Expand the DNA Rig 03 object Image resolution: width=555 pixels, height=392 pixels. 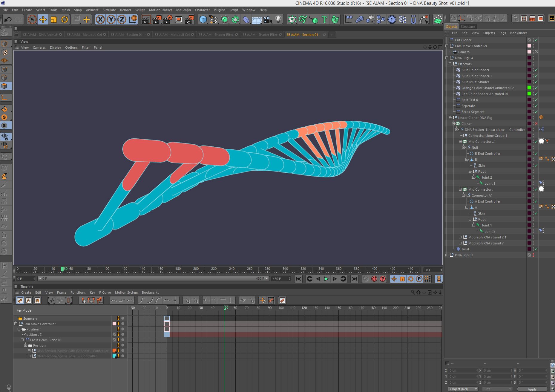click(x=447, y=255)
